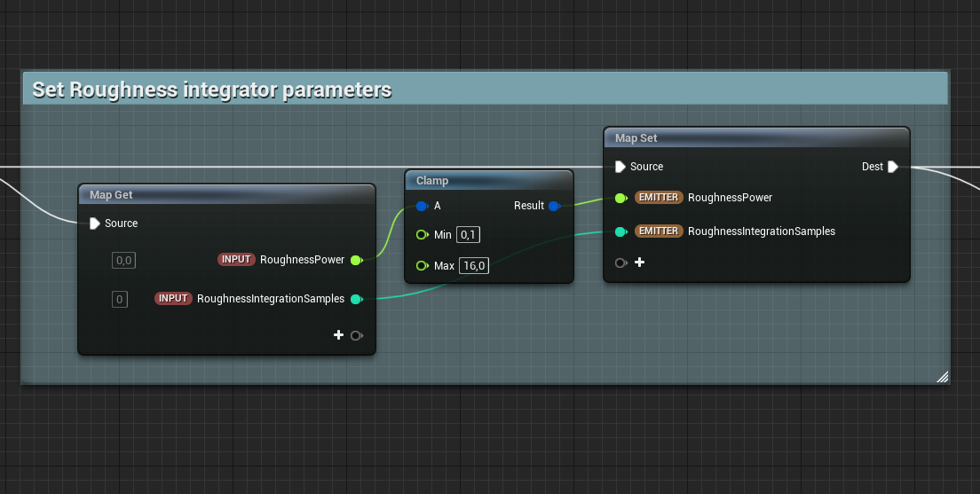Edit RoughnessPower default value 0,0 field
Viewport: 980px width, 494px height.
[122, 260]
